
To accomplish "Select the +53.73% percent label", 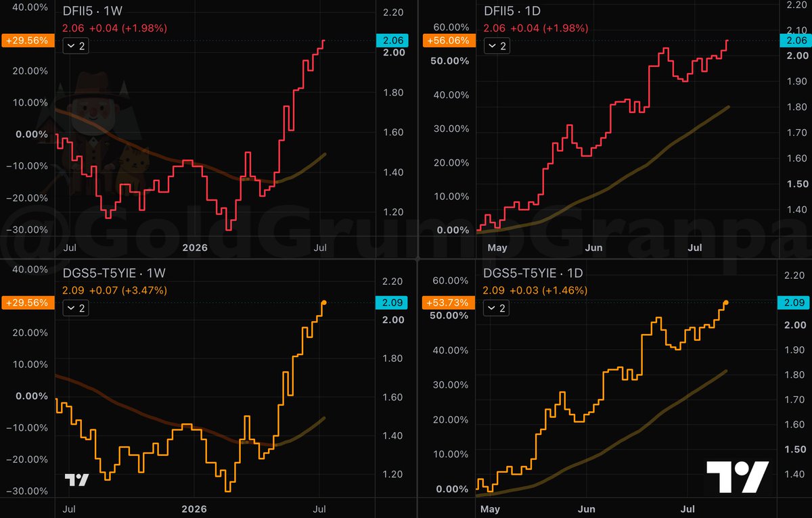I will click(x=449, y=302).
